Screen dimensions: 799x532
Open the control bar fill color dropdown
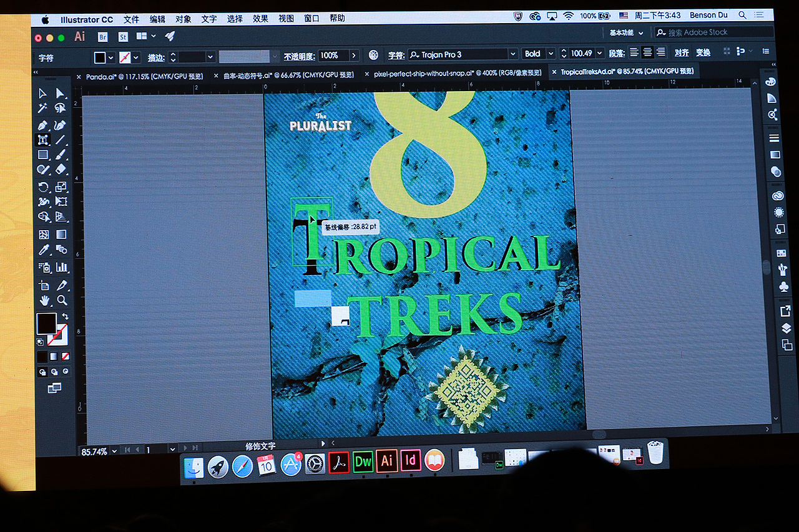coord(111,57)
